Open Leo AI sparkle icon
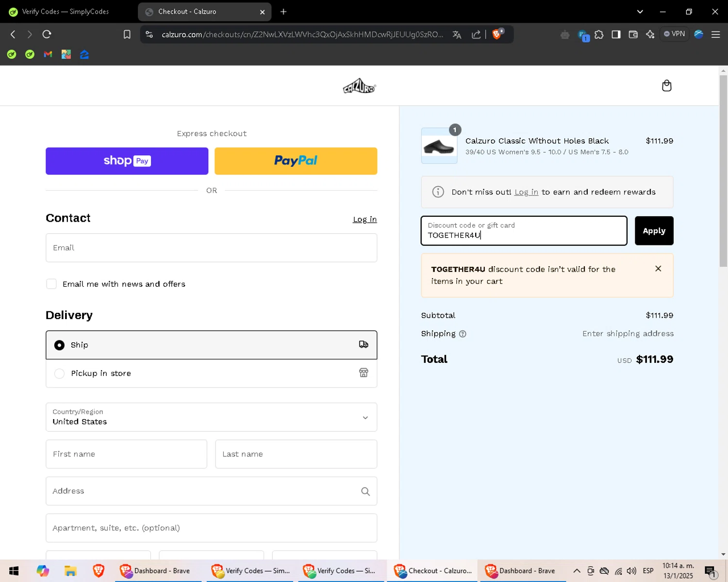The height and width of the screenshot is (582, 728). point(650,34)
